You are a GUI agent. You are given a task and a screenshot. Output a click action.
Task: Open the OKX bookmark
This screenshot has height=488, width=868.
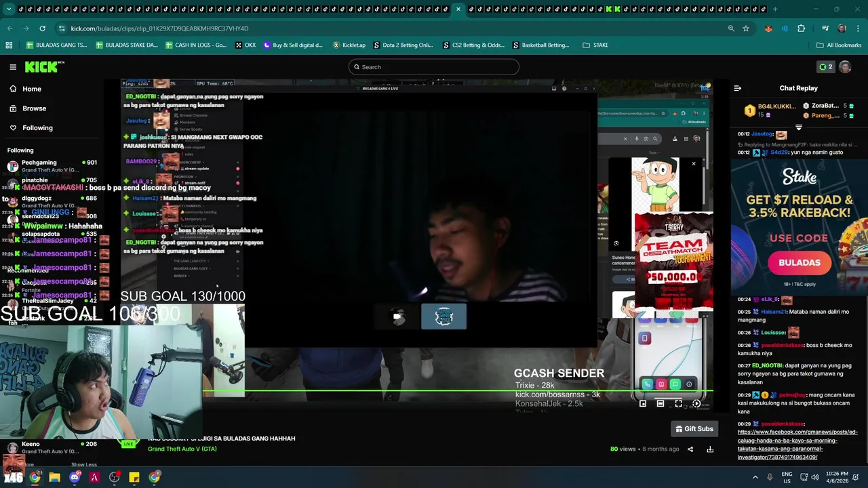tap(245, 45)
